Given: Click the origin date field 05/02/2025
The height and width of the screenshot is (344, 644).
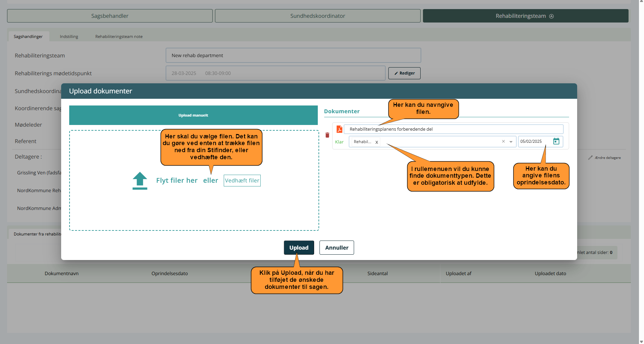Looking at the screenshot, I should click(x=534, y=141).
